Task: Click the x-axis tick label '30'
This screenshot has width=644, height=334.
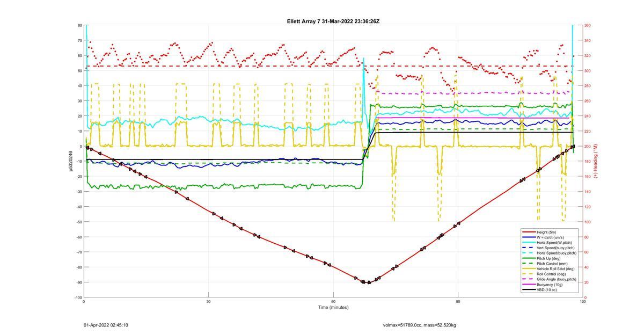Action: (x=208, y=301)
